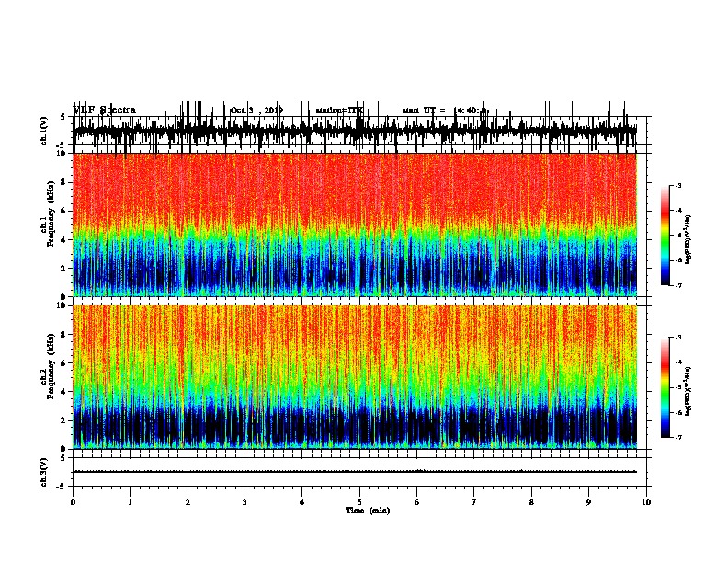728x563 pixels.
Task: Click the "10" tick on the time axis
Action: point(646,502)
